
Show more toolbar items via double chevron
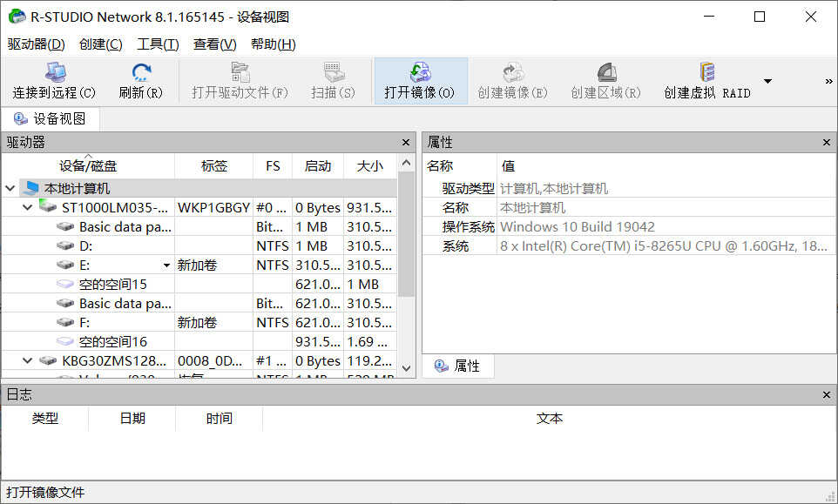tap(828, 81)
